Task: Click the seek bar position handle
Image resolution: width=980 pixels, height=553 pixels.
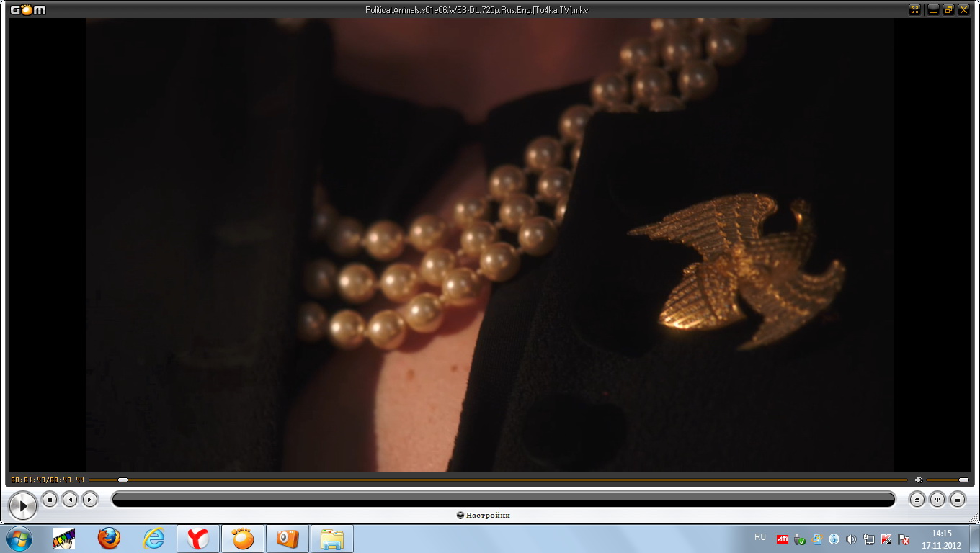Action: tap(122, 480)
